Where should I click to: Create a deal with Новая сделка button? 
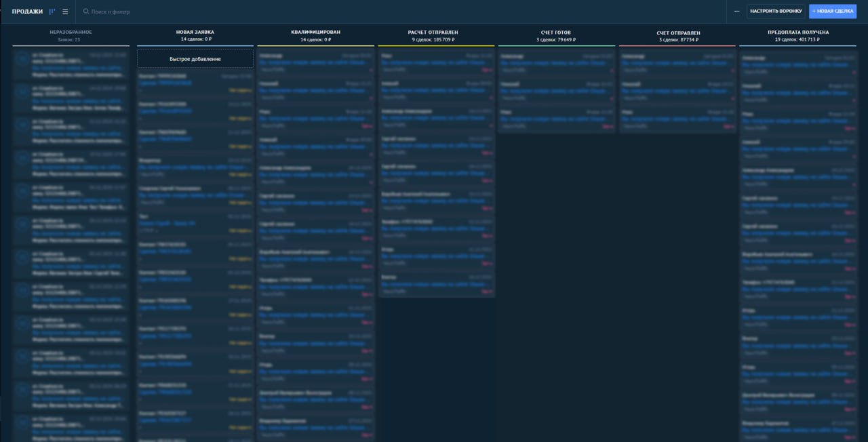(x=833, y=12)
